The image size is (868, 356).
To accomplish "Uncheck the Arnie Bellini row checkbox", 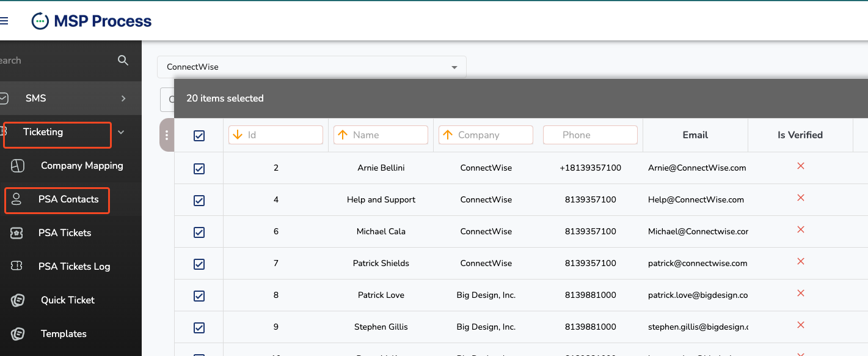I will (x=199, y=169).
